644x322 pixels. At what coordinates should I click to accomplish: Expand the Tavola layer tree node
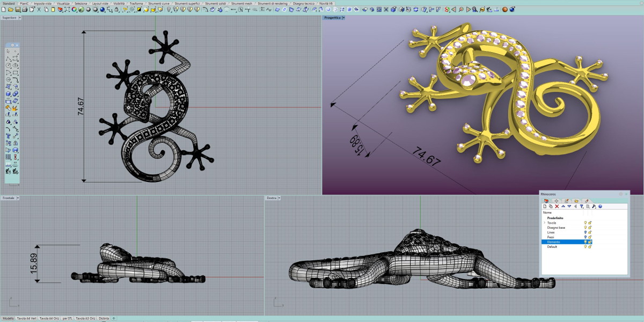tap(544, 223)
